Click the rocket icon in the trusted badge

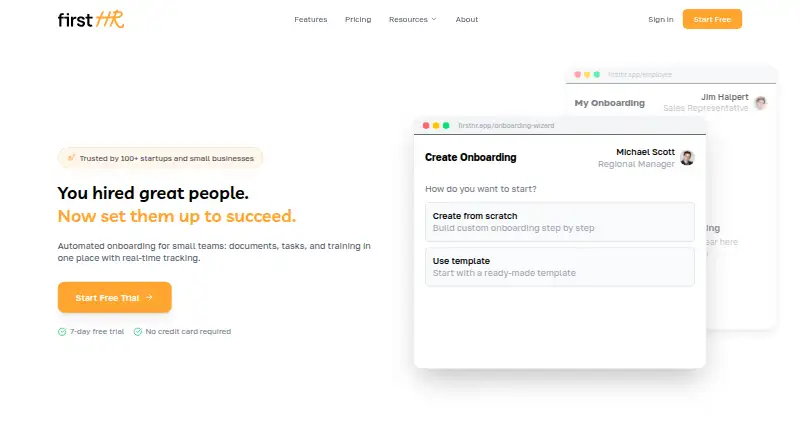71,158
